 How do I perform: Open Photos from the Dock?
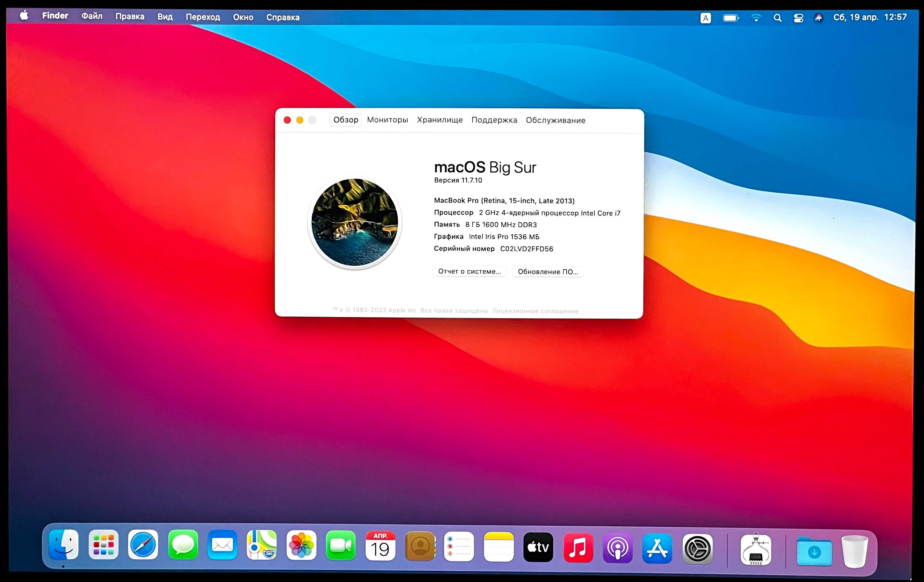click(x=302, y=545)
